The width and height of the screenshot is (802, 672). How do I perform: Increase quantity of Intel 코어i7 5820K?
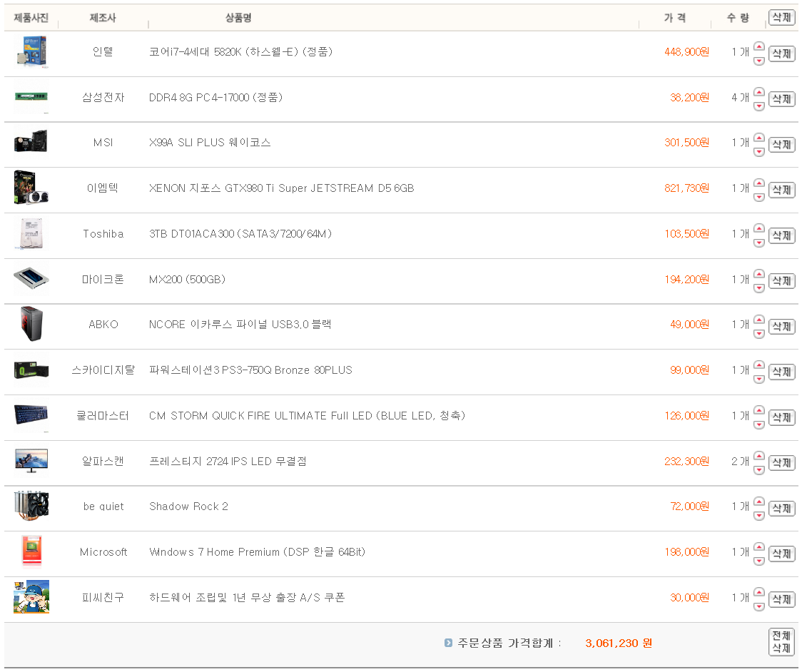tap(759, 46)
